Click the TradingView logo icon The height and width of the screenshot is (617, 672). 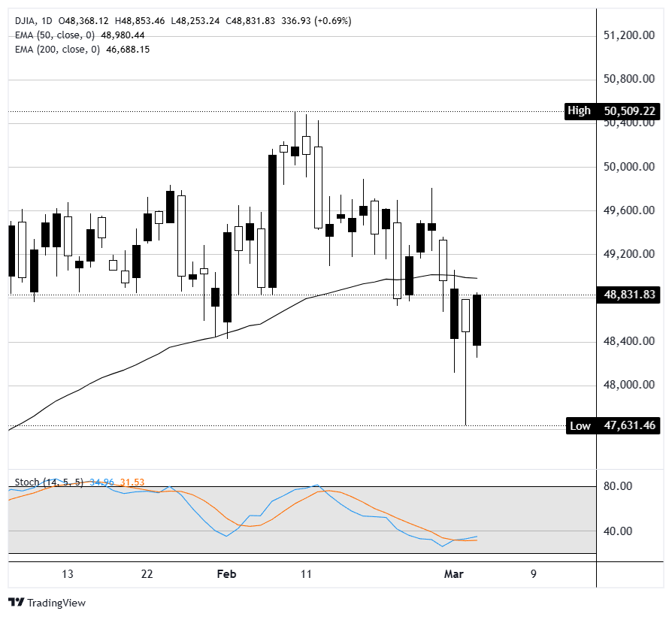[x=17, y=603]
